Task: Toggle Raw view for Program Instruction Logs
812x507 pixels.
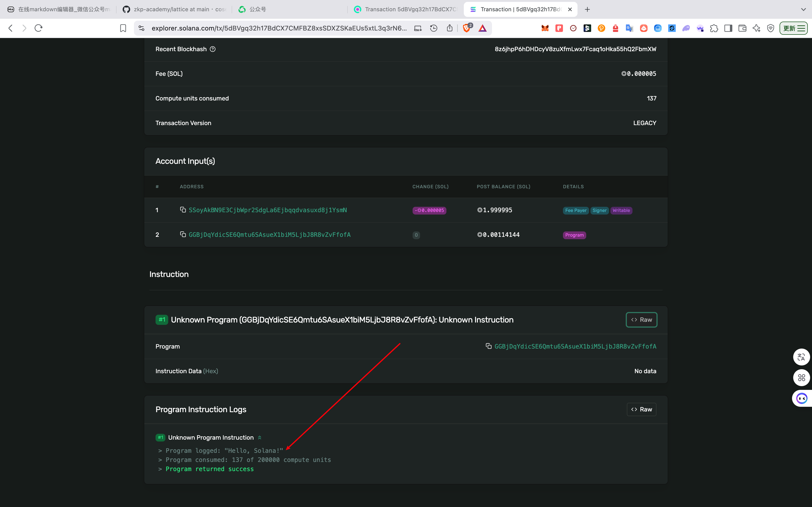Action: point(641,409)
